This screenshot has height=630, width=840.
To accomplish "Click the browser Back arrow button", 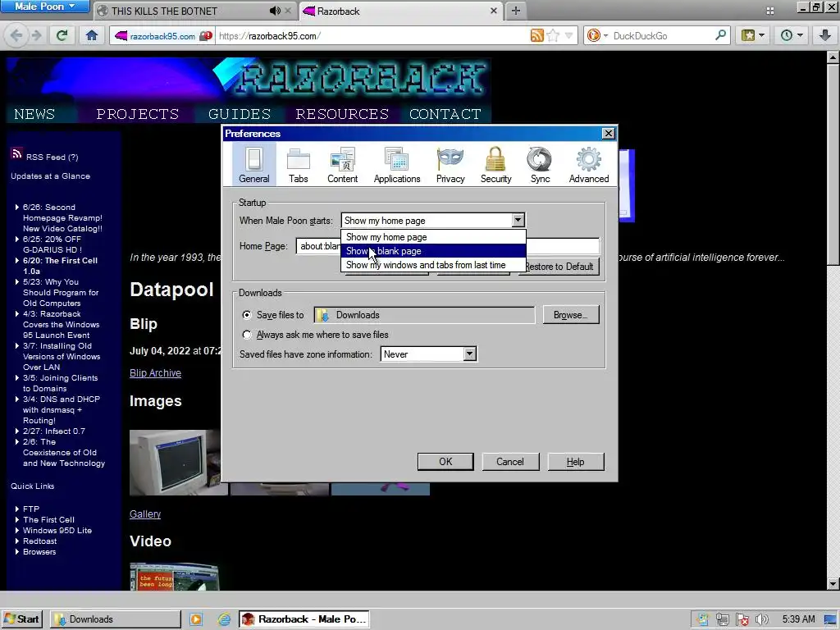I will click(16, 36).
